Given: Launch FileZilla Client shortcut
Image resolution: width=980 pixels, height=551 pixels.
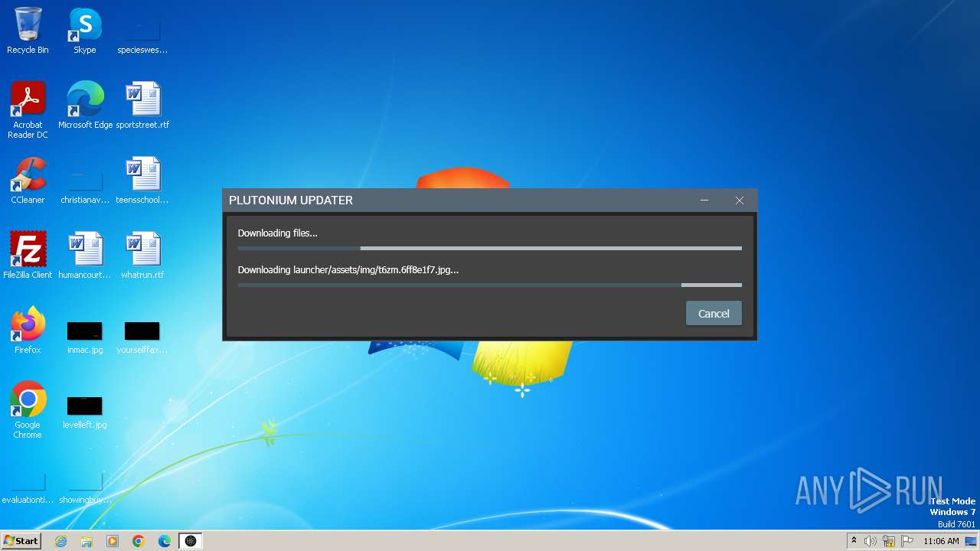Looking at the screenshot, I should click(28, 256).
